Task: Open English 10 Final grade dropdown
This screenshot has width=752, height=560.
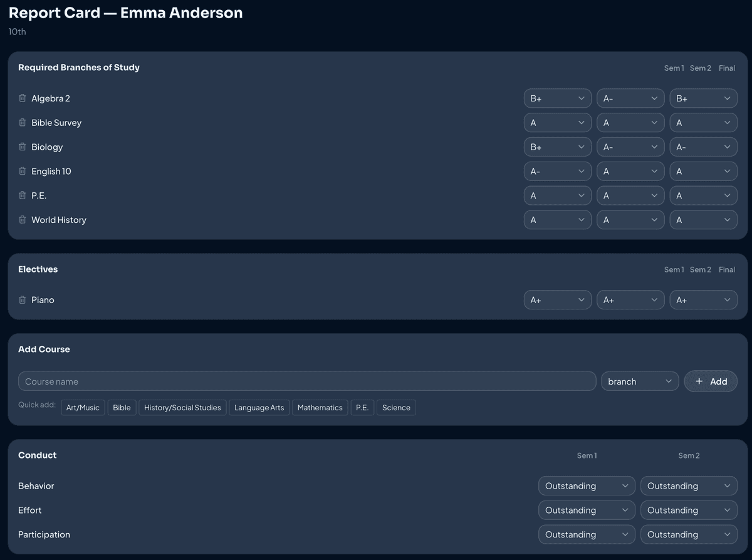Action: (x=703, y=172)
